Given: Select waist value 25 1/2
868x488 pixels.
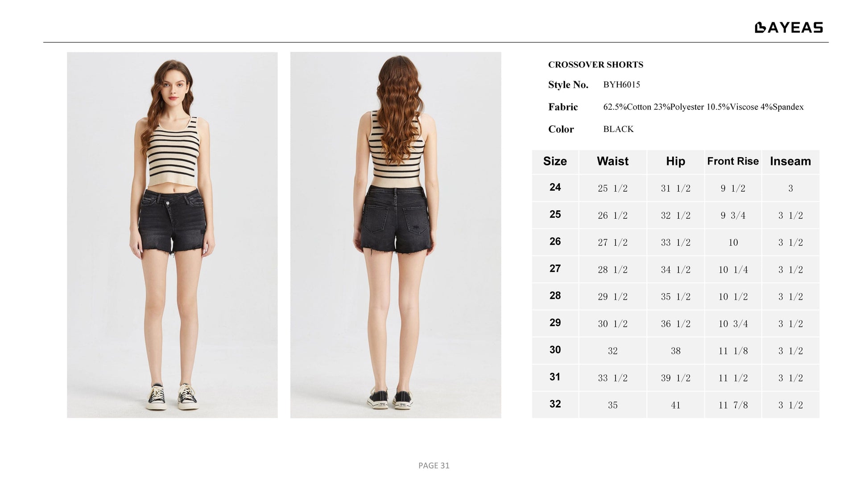Looking at the screenshot, I should click(612, 189).
